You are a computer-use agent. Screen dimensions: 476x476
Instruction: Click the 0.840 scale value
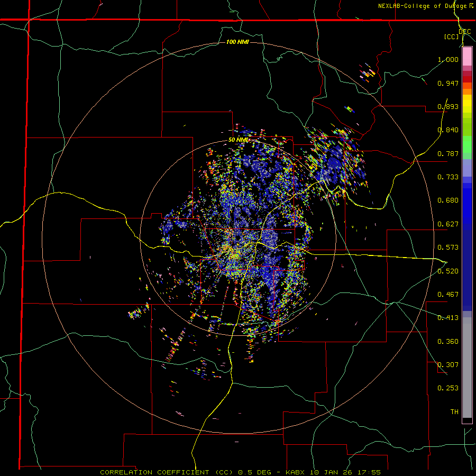point(448,130)
